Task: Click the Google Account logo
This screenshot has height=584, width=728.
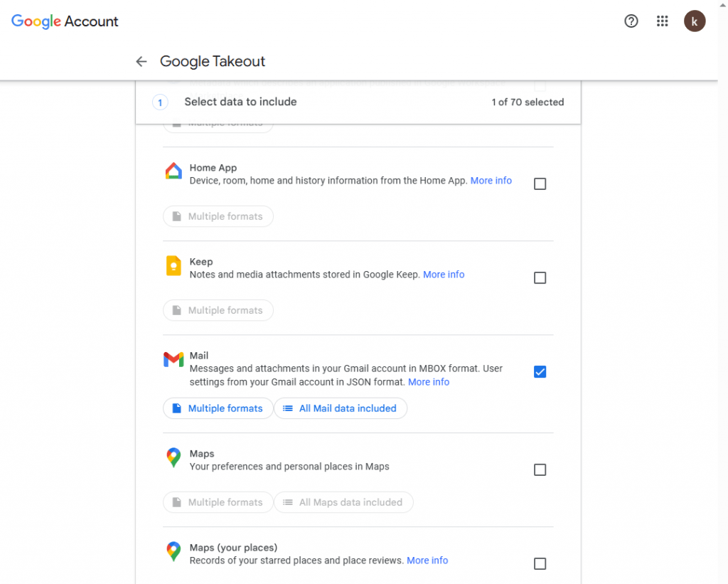Action: (65, 21)
